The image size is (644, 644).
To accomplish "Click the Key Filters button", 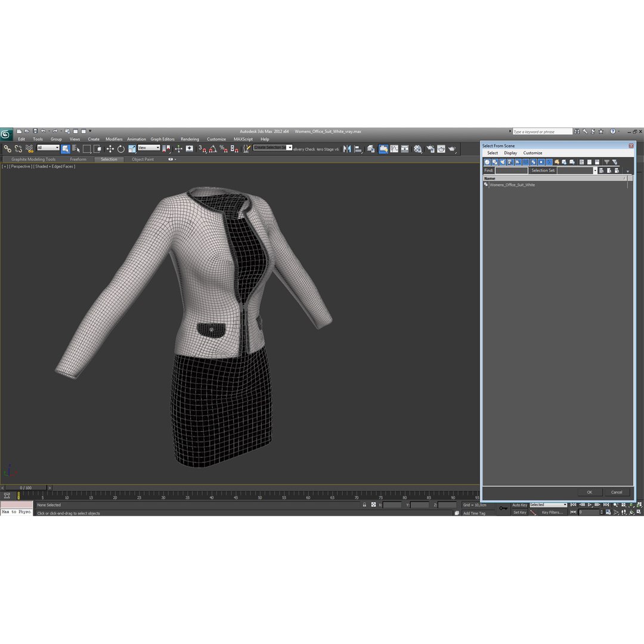I will click(552, 512).
